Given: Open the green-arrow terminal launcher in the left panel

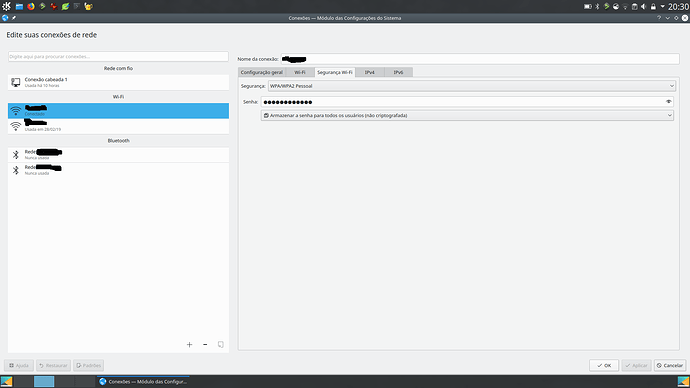Looking at the screenshot, I should pos(42,6).
